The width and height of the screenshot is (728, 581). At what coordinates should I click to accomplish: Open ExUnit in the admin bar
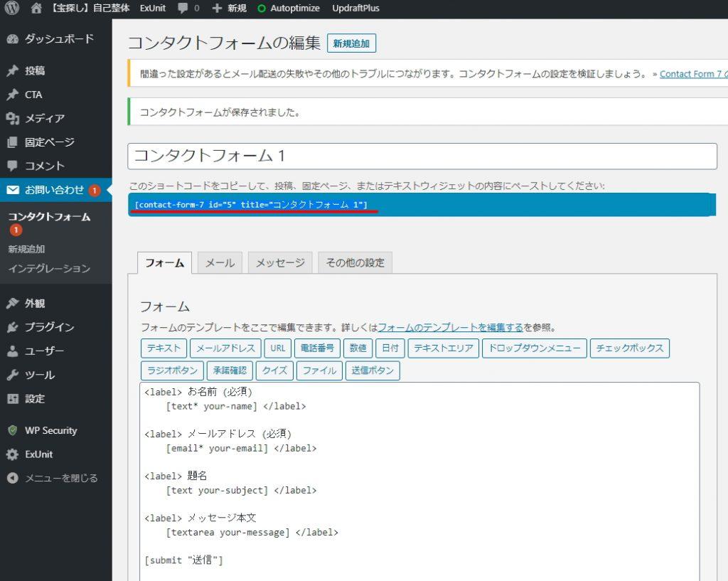tap(153, 8)
